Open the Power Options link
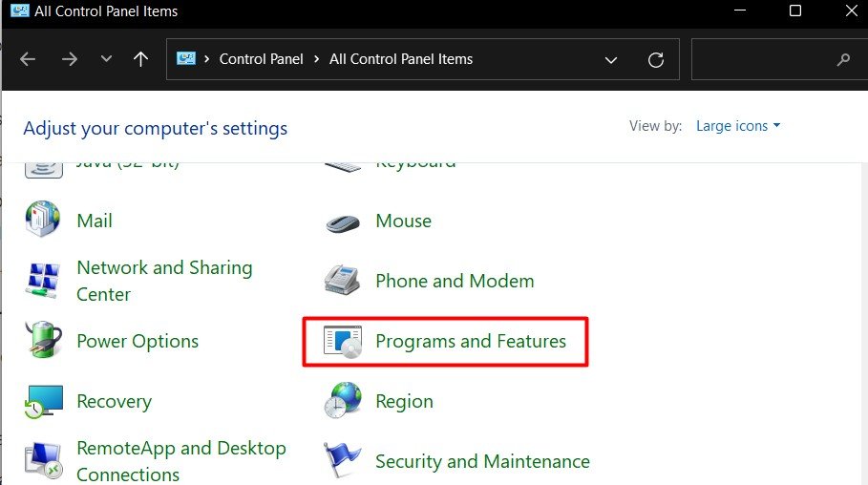 coord(138,341)
